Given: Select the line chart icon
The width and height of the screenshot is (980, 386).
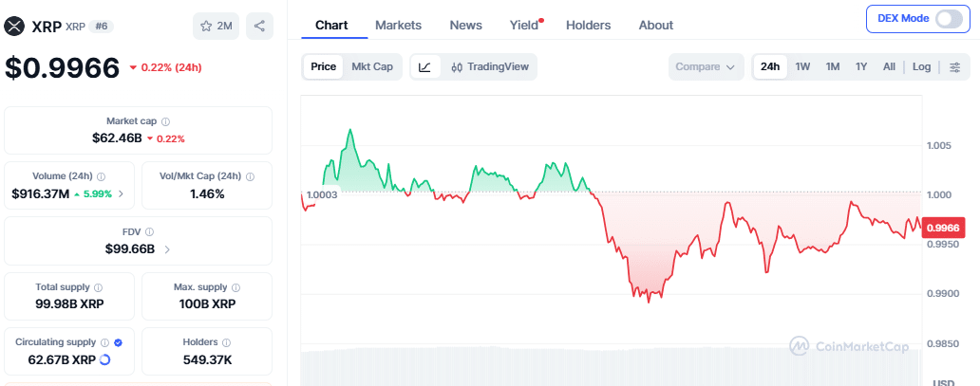Looking at the screenshot, I should click(425, 66).
